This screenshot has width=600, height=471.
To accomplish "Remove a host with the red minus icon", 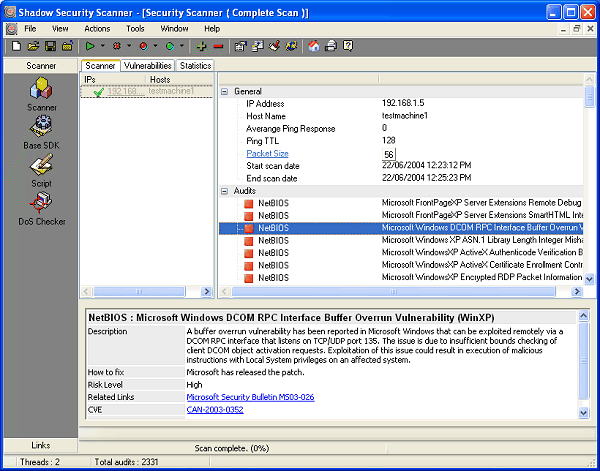I will 218,47.
